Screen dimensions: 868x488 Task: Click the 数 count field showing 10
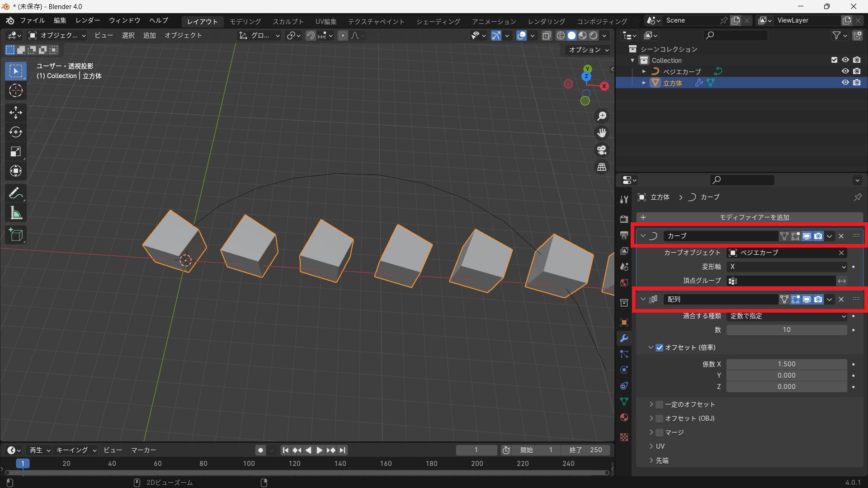(x=787, y=330)
